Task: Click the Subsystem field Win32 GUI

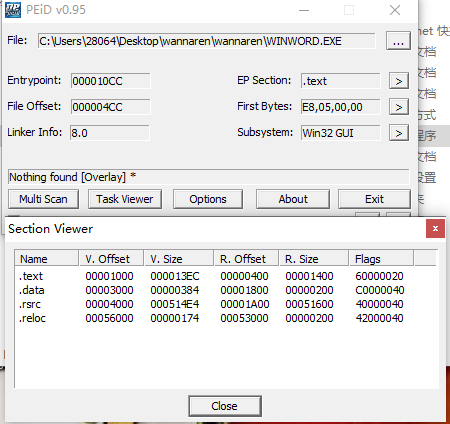Action: [x=340, y=133]
